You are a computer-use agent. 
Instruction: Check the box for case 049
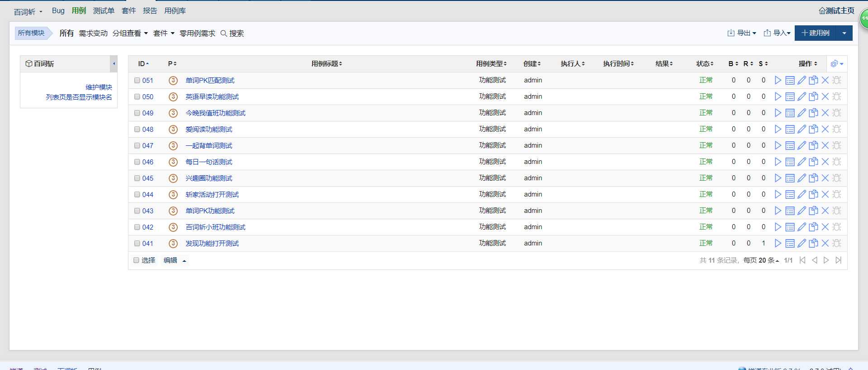[137, 113]
